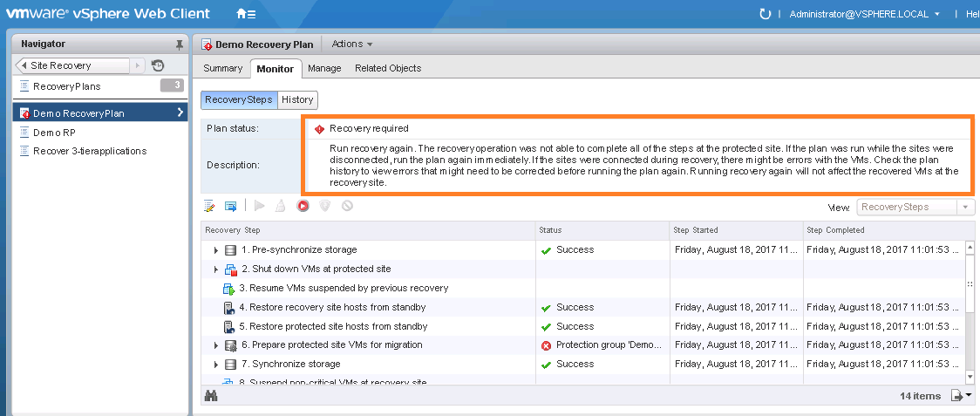The height and width of the screenshot is (416, 980).
Task: Click the table scrollbar up arrow
Action: click(x=970, y=247)
